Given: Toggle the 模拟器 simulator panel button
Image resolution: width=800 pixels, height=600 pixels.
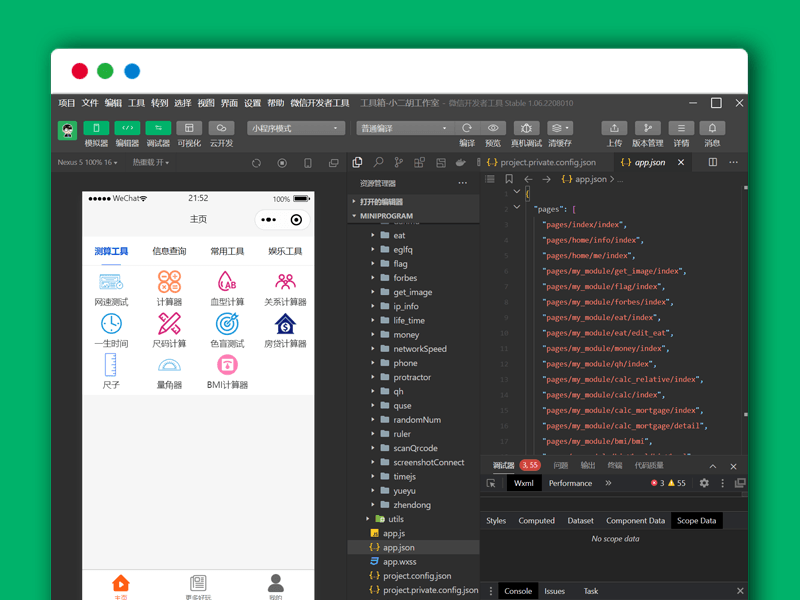Looking at the screenshot, I should click(96, 128).
